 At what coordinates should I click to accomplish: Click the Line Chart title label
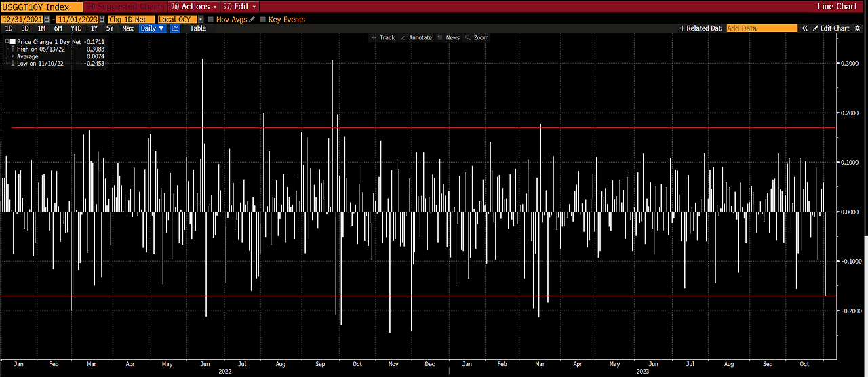click(837, 7)
